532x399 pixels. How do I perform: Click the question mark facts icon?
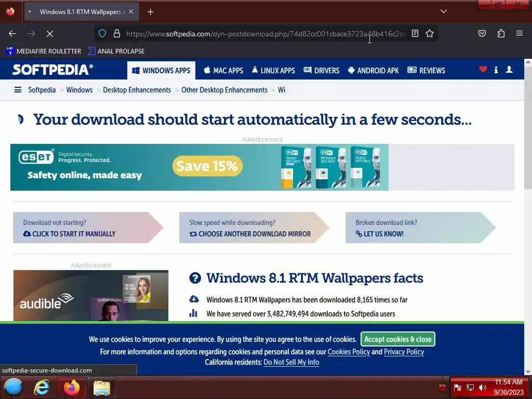click(195, 278)
